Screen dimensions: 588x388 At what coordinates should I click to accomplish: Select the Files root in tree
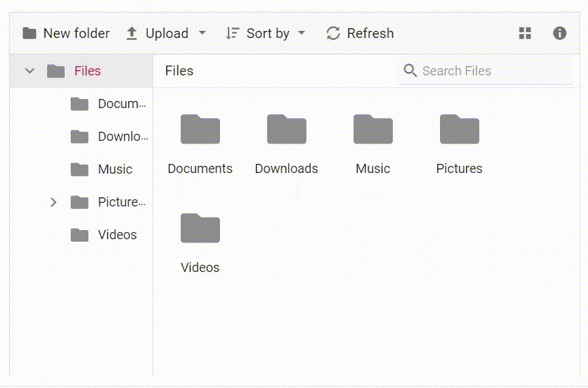(81, 71)
